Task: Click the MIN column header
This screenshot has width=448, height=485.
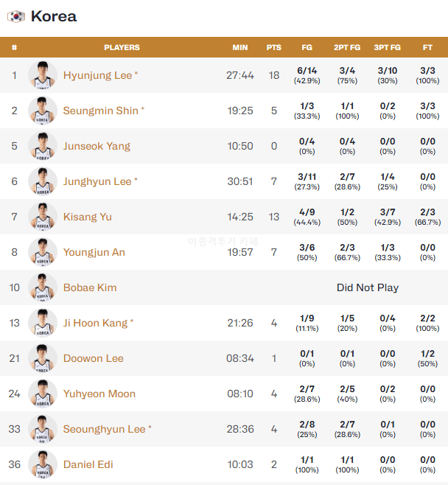Action: point(240,47)
